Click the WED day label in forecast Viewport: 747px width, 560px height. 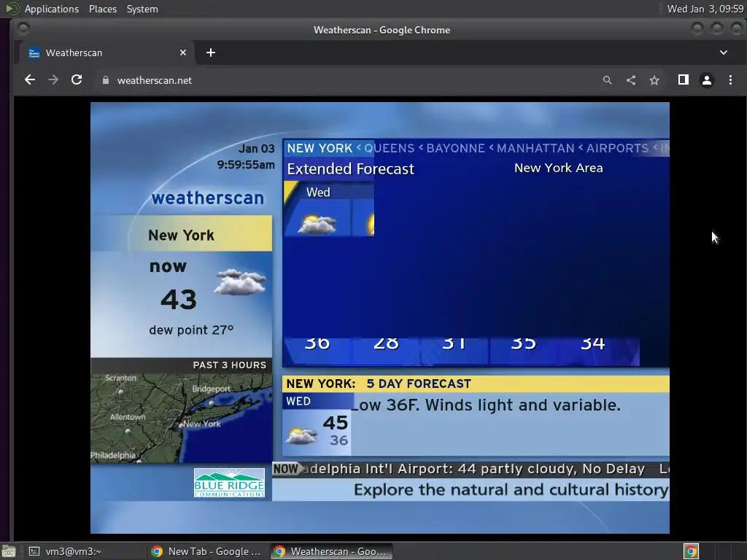[x=298, y=402]
